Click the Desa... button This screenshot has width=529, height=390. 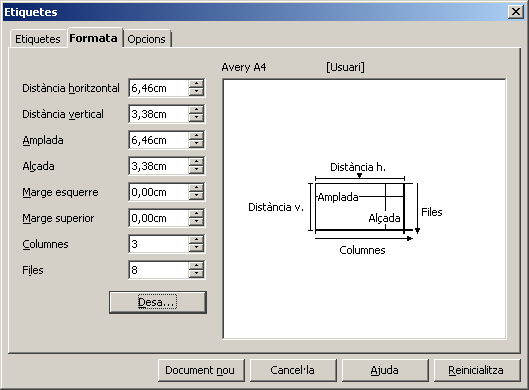tap(158, 303)
